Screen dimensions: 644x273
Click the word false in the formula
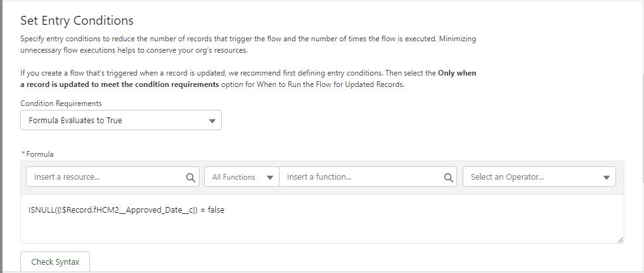(x=214, y=210)
